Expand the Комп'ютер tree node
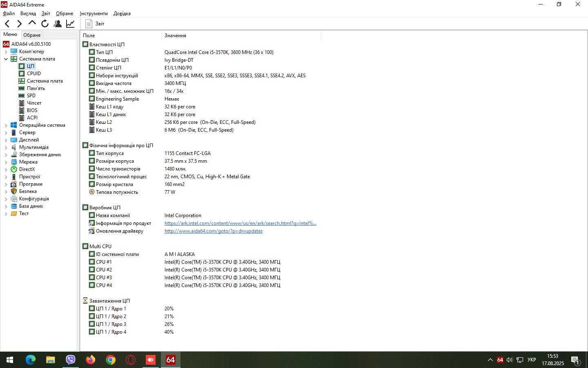Viewport: 588px width, 368px height. (6, 52)
